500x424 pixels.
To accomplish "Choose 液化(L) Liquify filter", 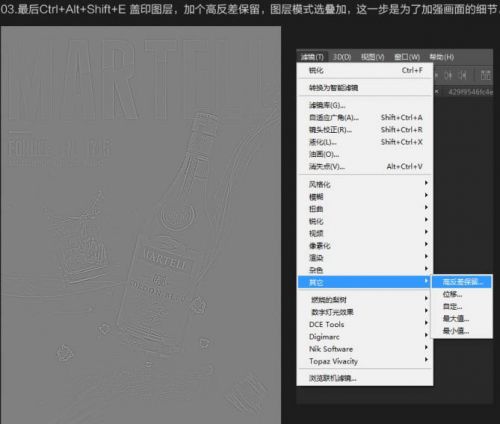I will 365,142.
